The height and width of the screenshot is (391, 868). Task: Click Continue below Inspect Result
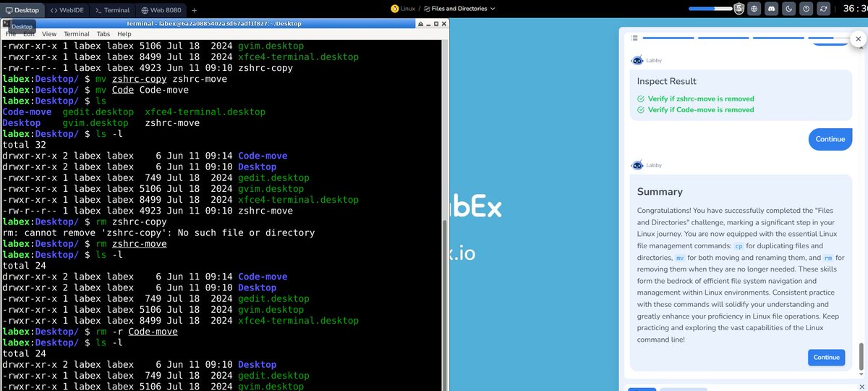pos(830,139)
